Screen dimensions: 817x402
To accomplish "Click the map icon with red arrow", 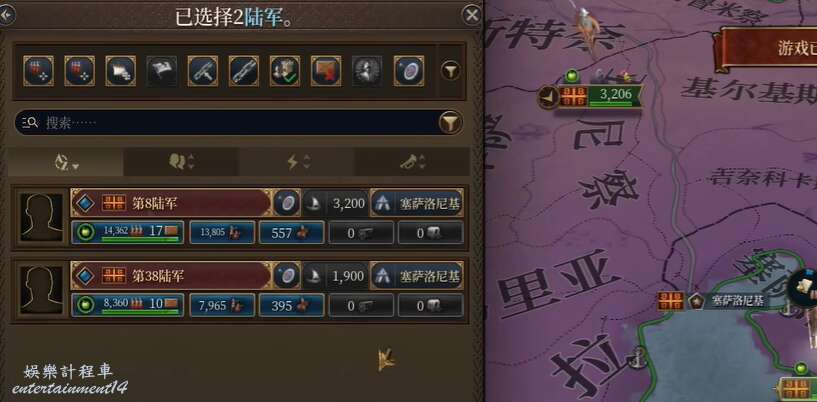I will (326, 71).
